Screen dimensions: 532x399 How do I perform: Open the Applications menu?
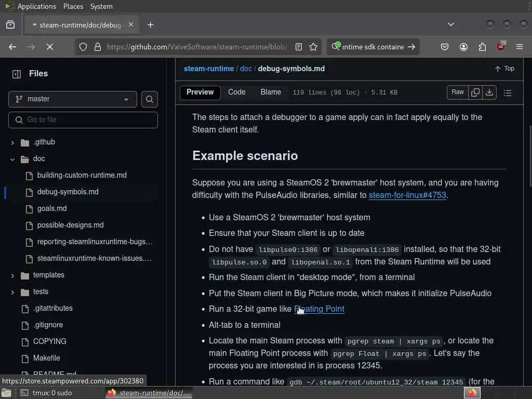[37, 6]
